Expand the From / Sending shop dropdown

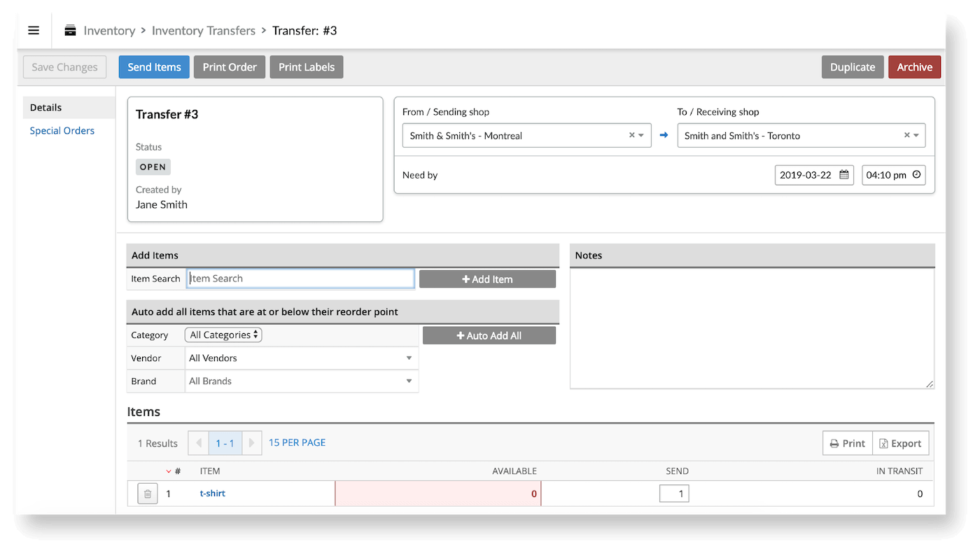pyautogui.click(x=641, y=136)
